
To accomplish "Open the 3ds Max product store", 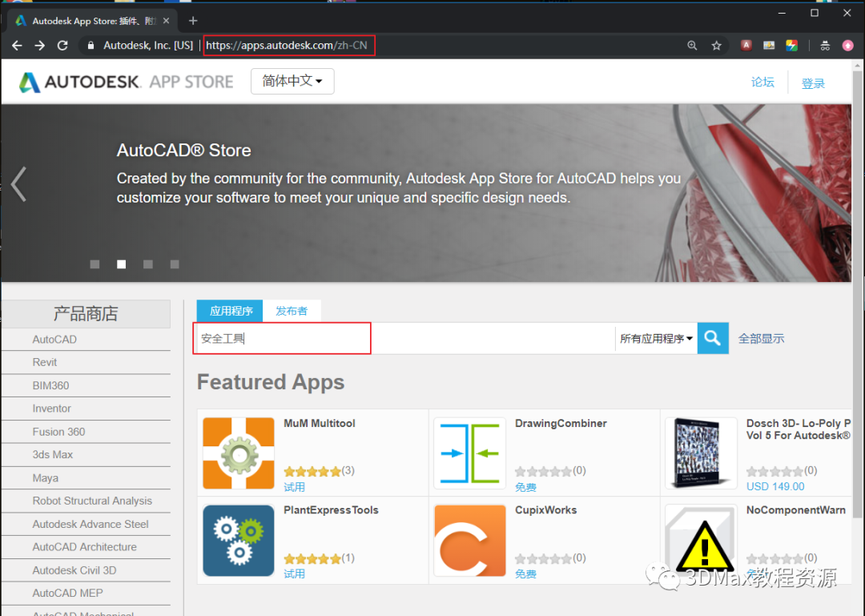I will pos(52,454).
